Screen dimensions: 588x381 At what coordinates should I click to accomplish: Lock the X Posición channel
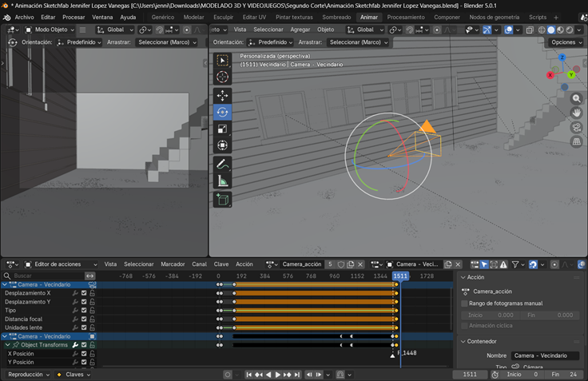92,354
